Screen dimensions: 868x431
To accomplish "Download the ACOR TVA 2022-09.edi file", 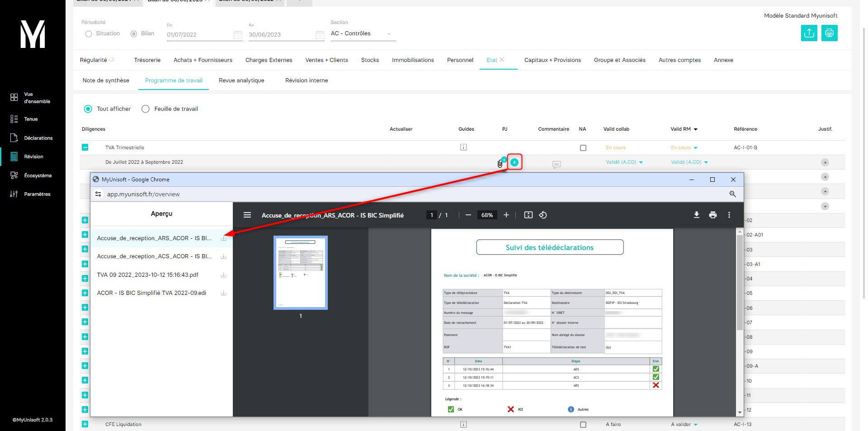I will point(223,293).
